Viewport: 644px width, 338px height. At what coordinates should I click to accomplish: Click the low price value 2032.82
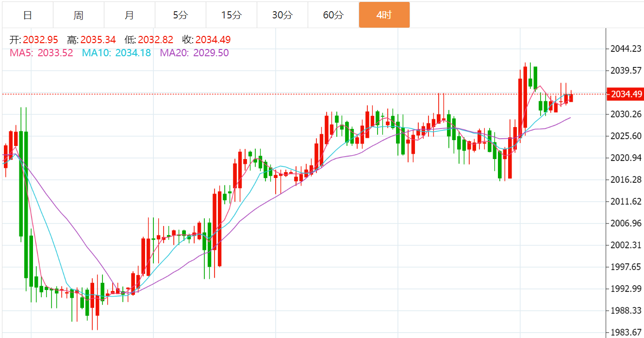point(155,40)
